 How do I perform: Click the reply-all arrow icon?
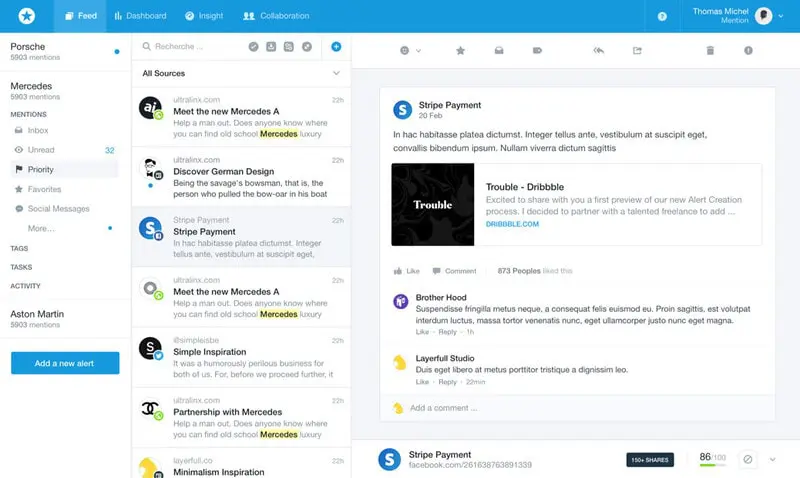coord(599,50)
